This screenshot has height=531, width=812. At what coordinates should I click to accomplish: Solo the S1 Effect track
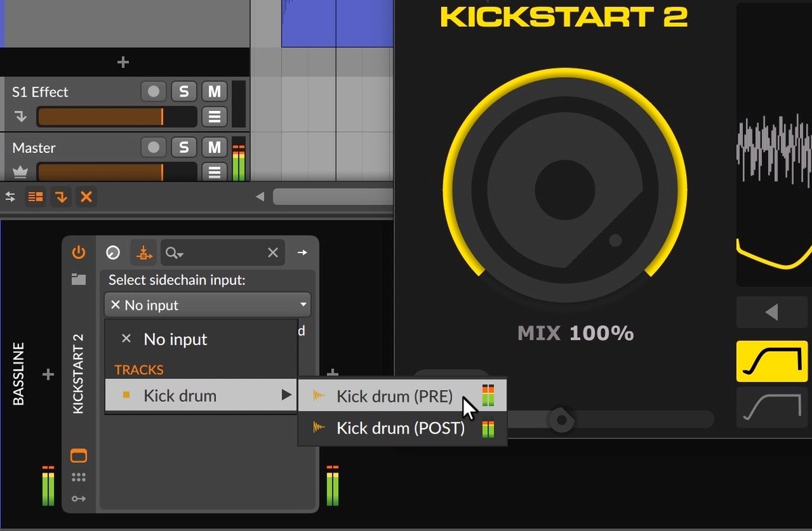183,91
